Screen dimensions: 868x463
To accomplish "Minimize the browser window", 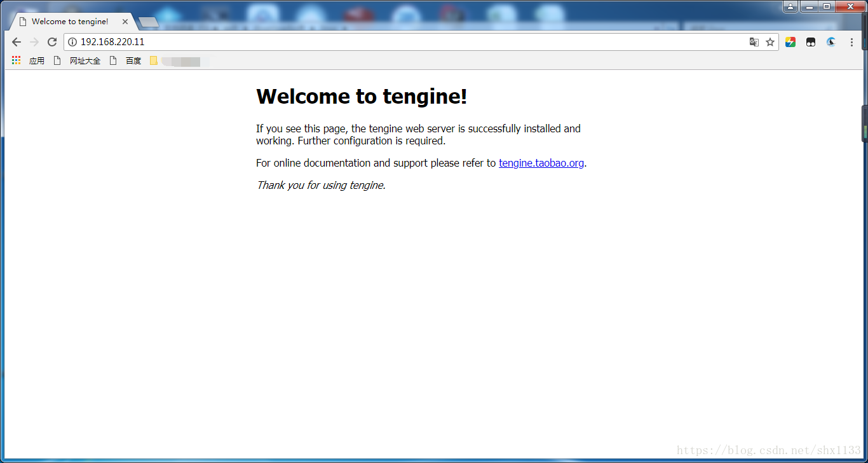I will tap(808, 6).
